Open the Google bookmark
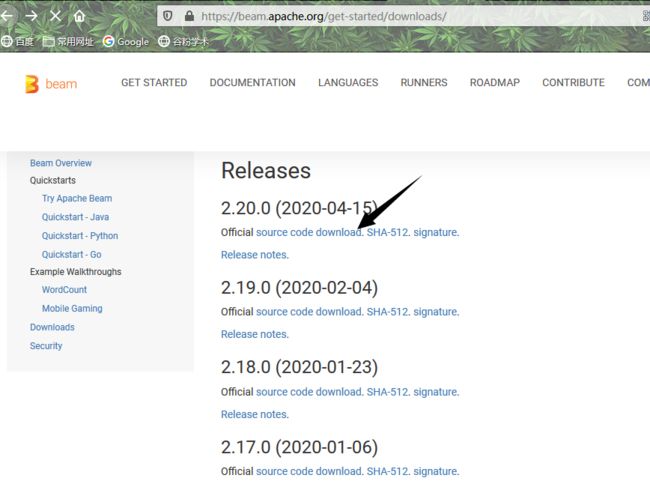650x481 pixels. 126,41
